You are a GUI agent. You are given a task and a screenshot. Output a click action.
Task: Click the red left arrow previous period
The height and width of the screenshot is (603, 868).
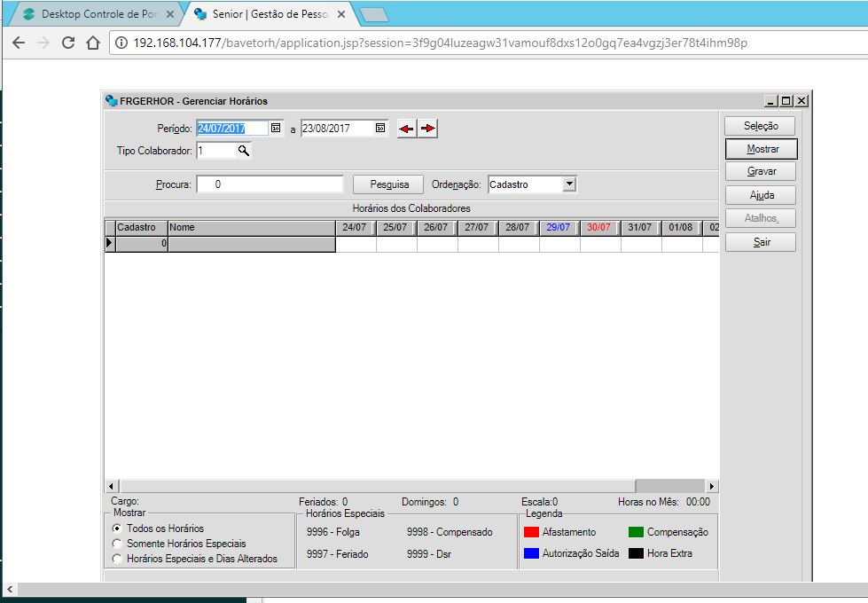(x=406, y=129)
